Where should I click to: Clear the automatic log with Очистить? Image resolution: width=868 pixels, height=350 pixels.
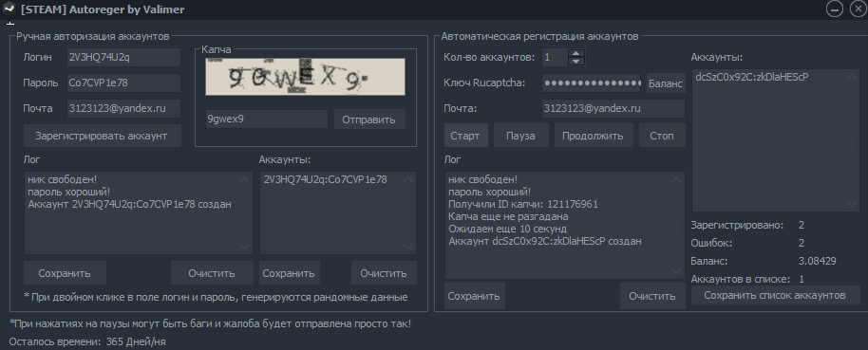point(652,296)
